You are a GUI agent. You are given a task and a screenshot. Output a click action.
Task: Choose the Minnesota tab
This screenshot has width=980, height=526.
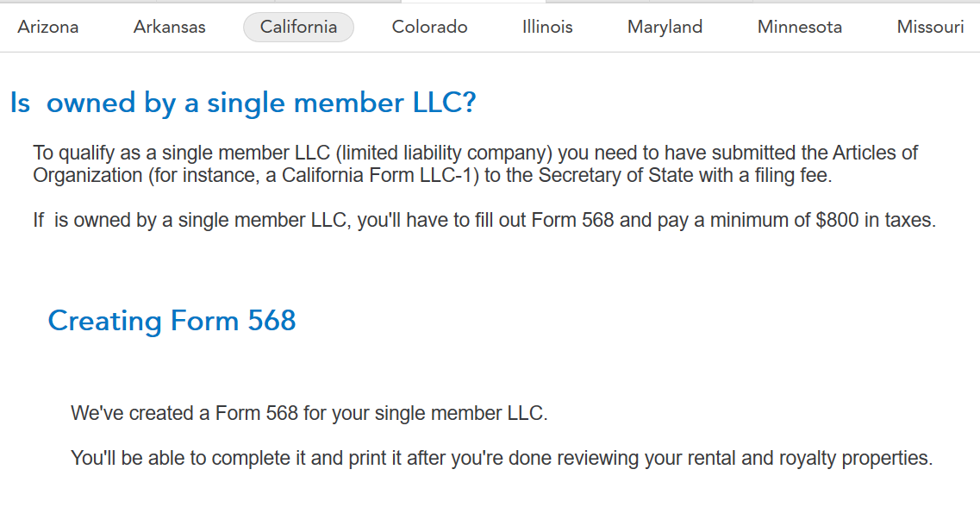800,27
